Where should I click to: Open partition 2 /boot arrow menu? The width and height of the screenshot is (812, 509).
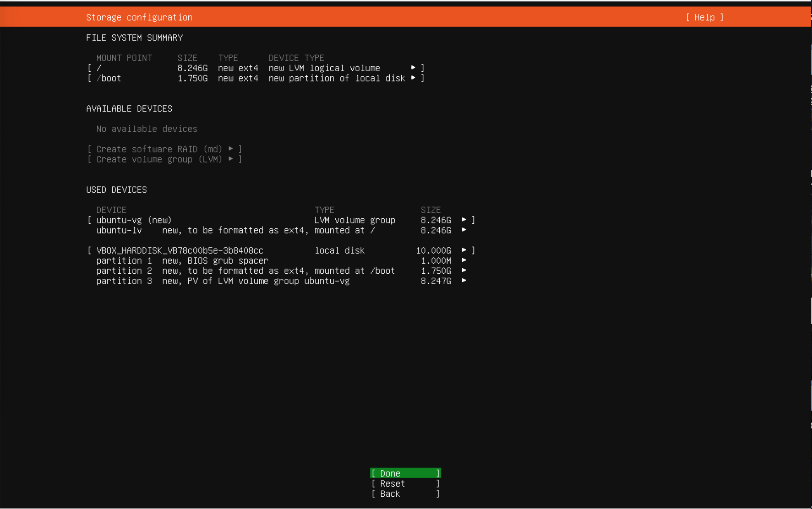click(x=464, y=270)
